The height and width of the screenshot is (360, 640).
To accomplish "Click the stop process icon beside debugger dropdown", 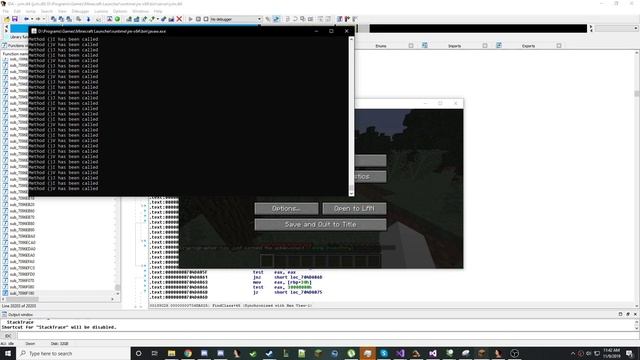I will tap(206, 19).
